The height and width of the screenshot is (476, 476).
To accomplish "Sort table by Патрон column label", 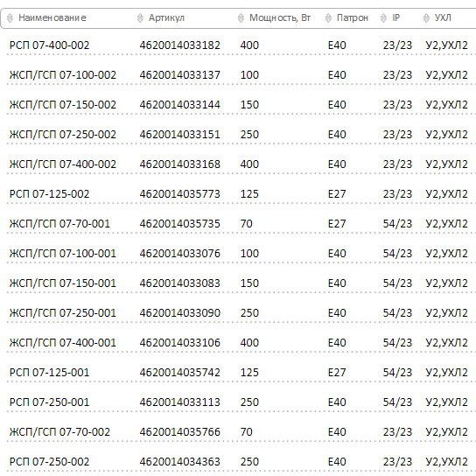I will coord(352,17).
